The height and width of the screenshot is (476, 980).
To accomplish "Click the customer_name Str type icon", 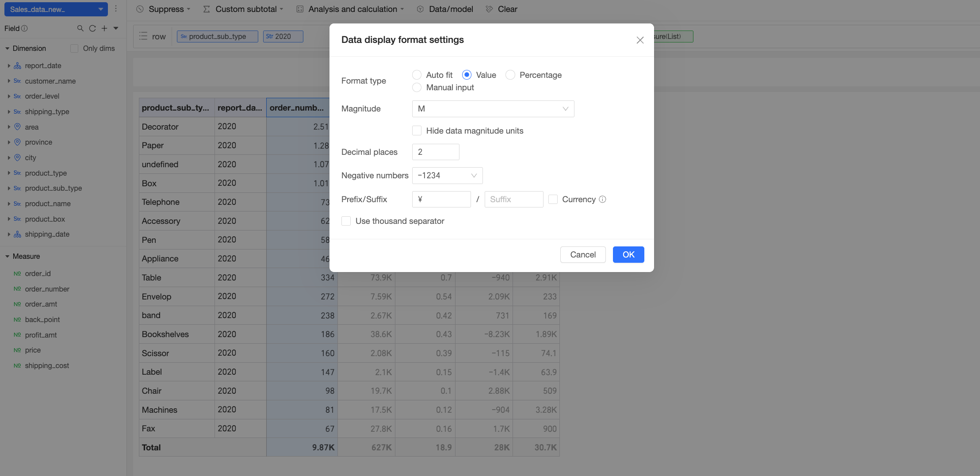I will coord(17,81).
